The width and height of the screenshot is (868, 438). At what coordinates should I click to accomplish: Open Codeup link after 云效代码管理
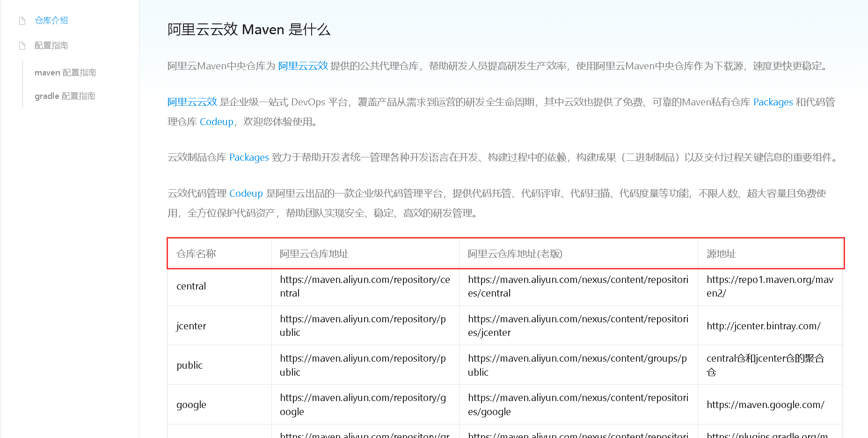tap(246, 193)
